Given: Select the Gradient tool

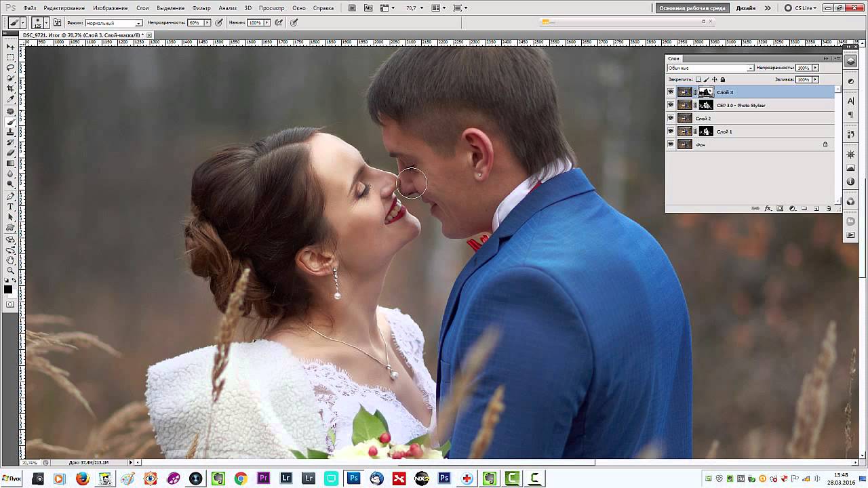Looking at the screenshot, I should 11,163.
